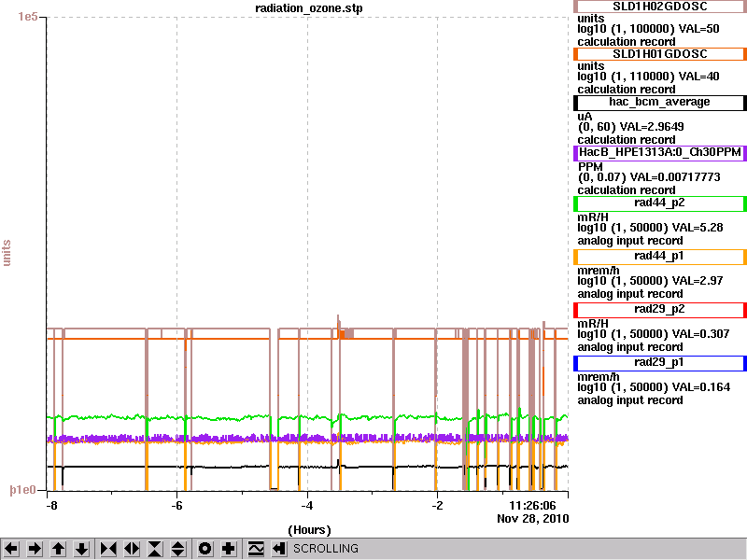Click the plus sign toolbar icon
Image resolution: width=747 pixels, height=560 pixels.
(228, 549)
